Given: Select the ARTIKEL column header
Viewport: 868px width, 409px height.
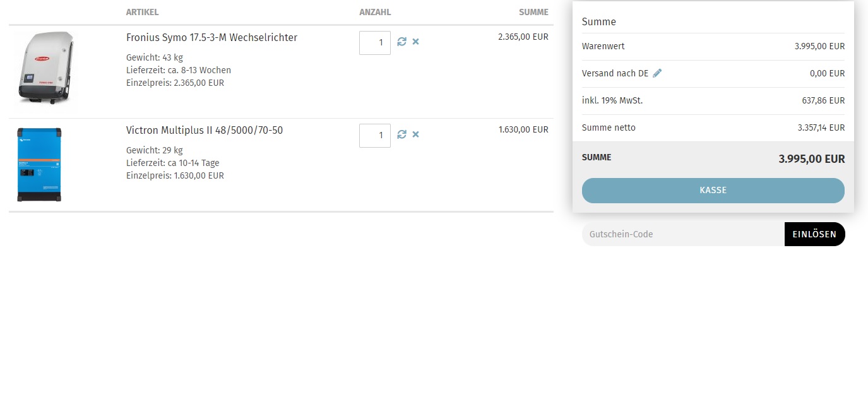Looking at the screenshot, I should point(142,12).
